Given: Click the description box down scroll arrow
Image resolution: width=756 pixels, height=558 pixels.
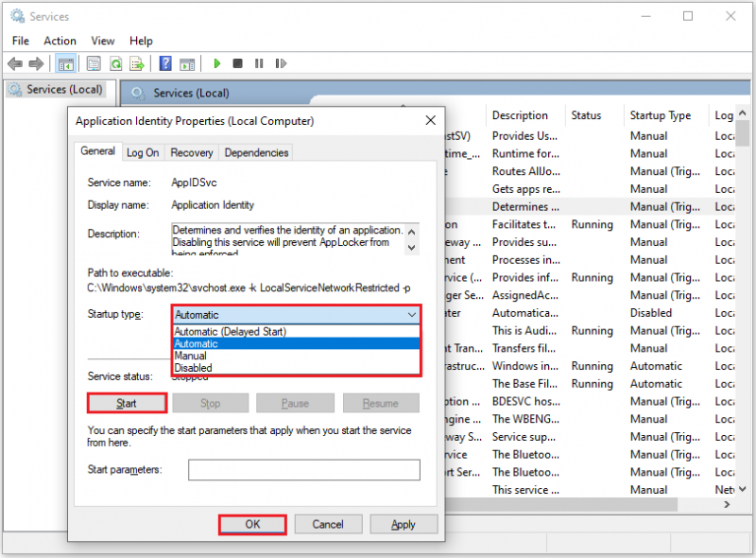Looking at the screenshot, I should (x=412, y=248).
